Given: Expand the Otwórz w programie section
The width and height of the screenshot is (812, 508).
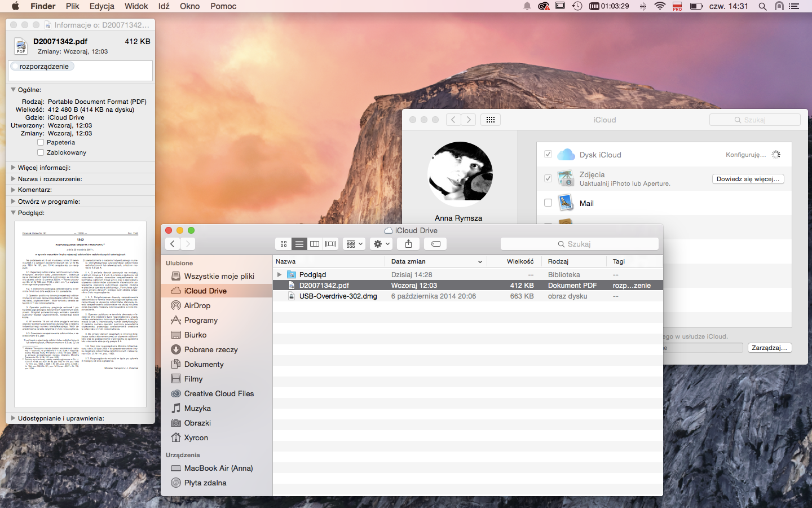Looking at the screenshot, I should click(x=13, y=202).
